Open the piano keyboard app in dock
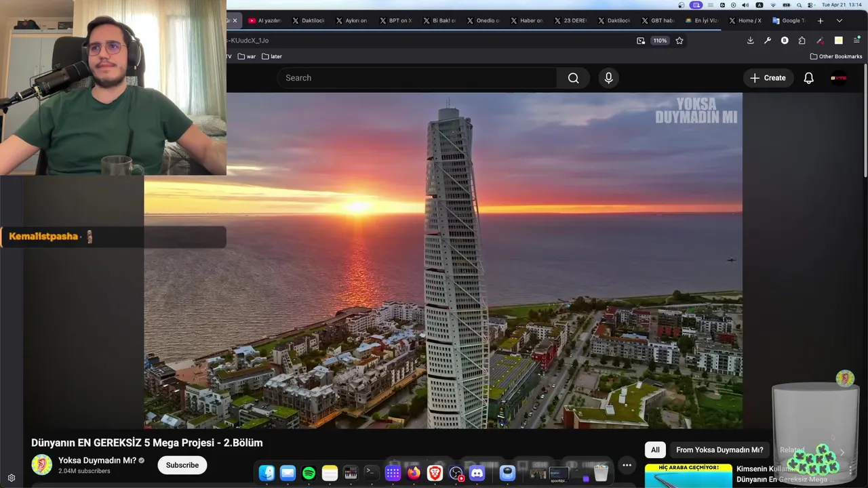868x488 pixels. [x=351, y=472]
